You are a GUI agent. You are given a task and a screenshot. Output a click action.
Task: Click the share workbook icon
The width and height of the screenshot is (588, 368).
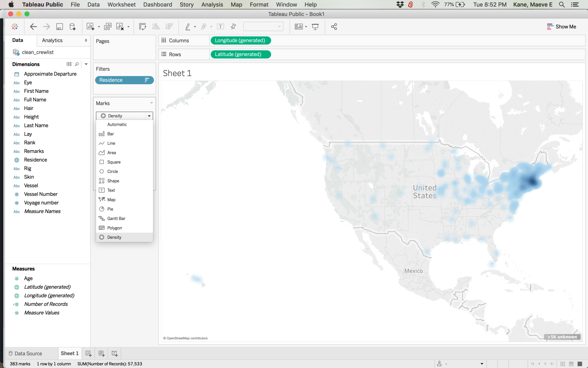[334, 26]
